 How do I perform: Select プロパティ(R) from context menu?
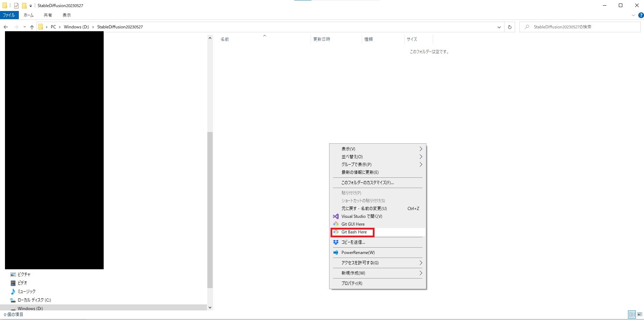click(352, 283)
